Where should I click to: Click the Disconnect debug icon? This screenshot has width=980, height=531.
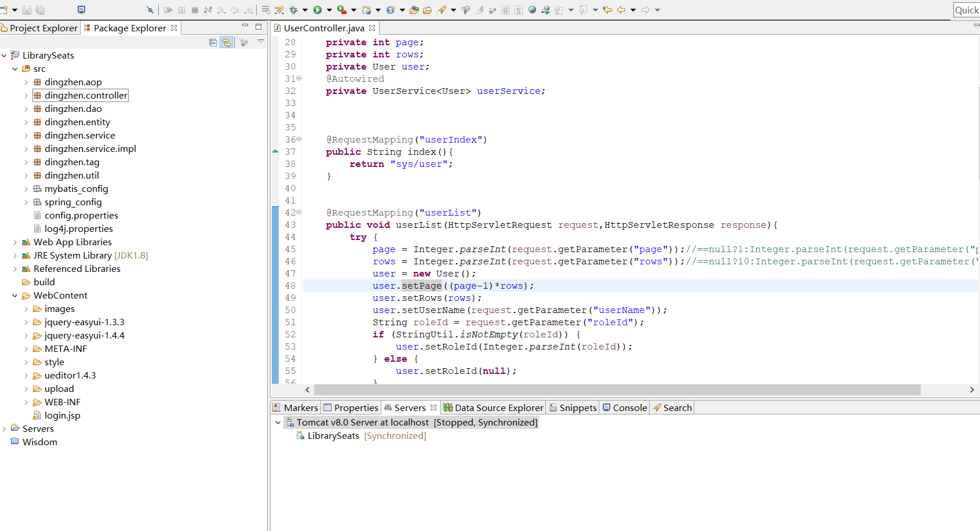click(x=207, y=10)
